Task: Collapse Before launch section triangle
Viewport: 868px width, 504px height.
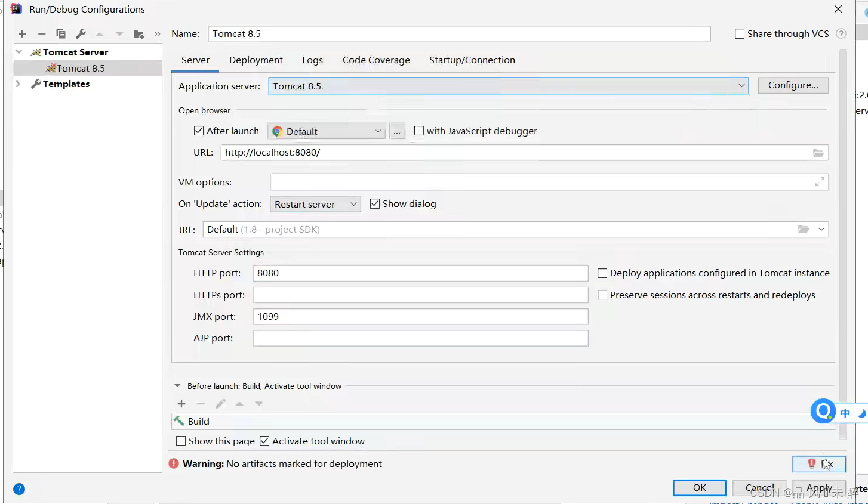Action: [177, 386]
